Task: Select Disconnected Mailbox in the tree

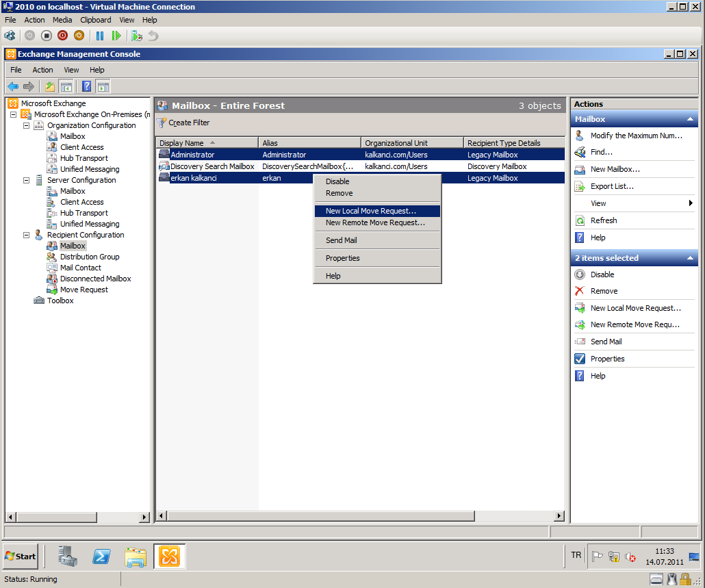Action: 95,279
